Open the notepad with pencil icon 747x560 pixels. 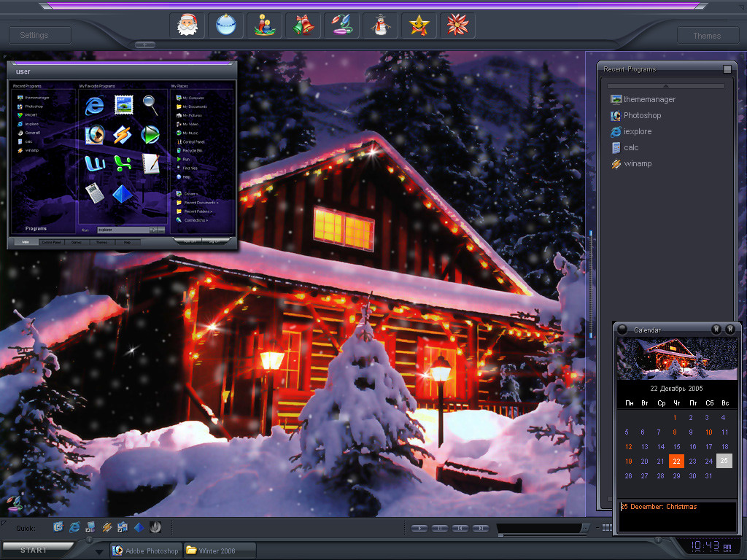(150, 164)
